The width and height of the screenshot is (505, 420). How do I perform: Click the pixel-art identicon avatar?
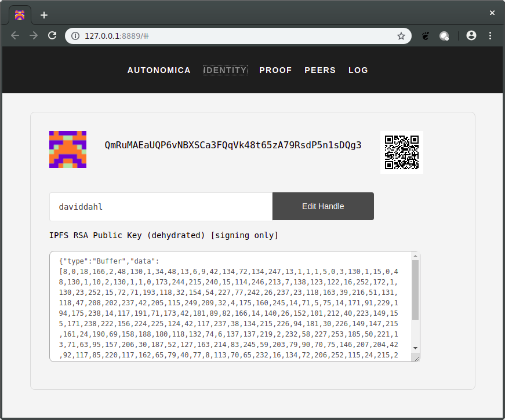[68, 149]
